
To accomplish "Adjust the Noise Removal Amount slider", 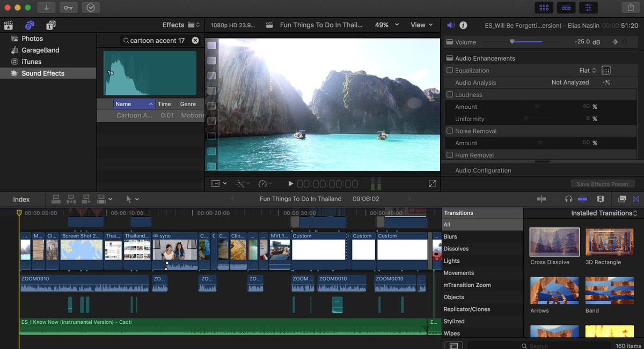I will 540,143.
